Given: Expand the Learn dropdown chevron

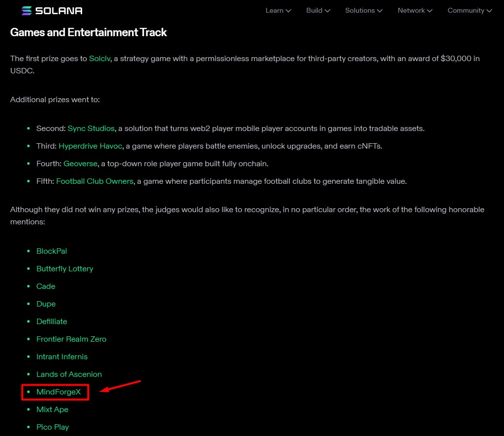Looking at the screenshot, I should click(x=288, y=11).
